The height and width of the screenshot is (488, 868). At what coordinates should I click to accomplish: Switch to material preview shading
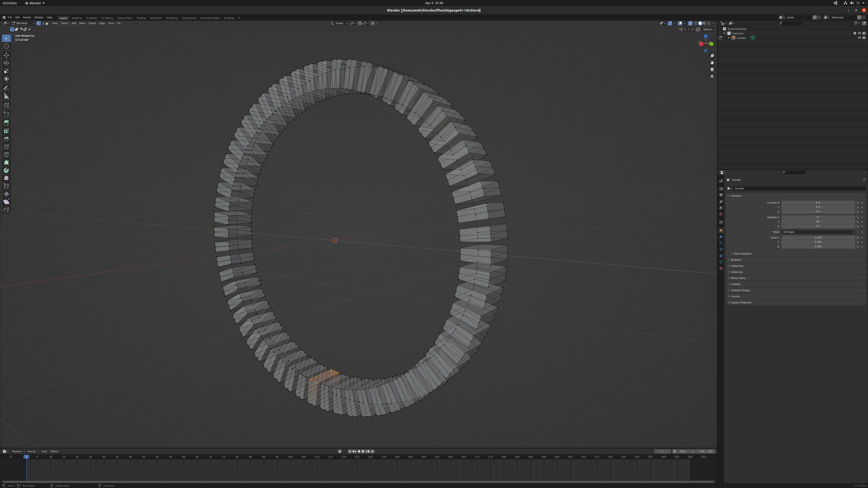705,23
